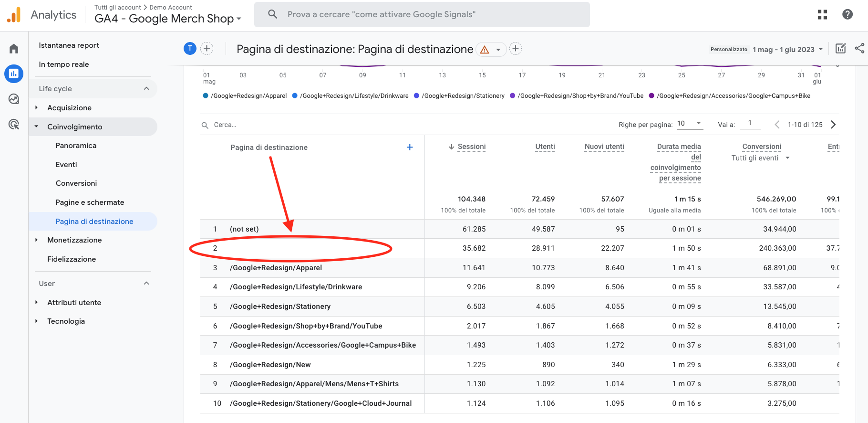Viewport: 868px width, 423px height.
Task: Go to next page of table rows
Action: click(833, 125)
